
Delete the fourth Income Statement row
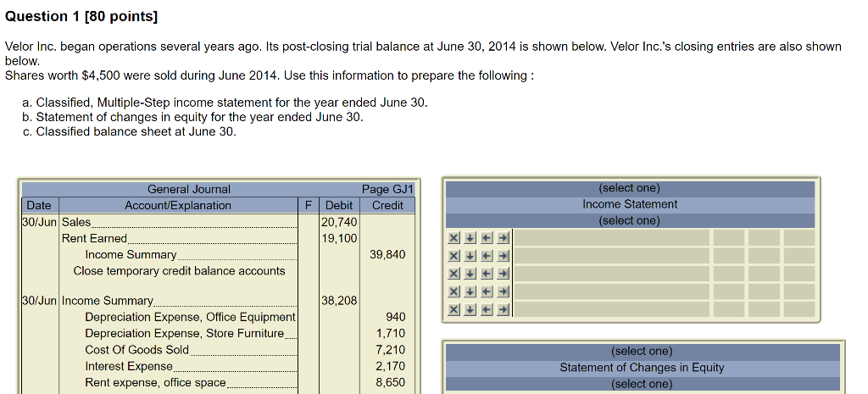click(x=453, y=291)
